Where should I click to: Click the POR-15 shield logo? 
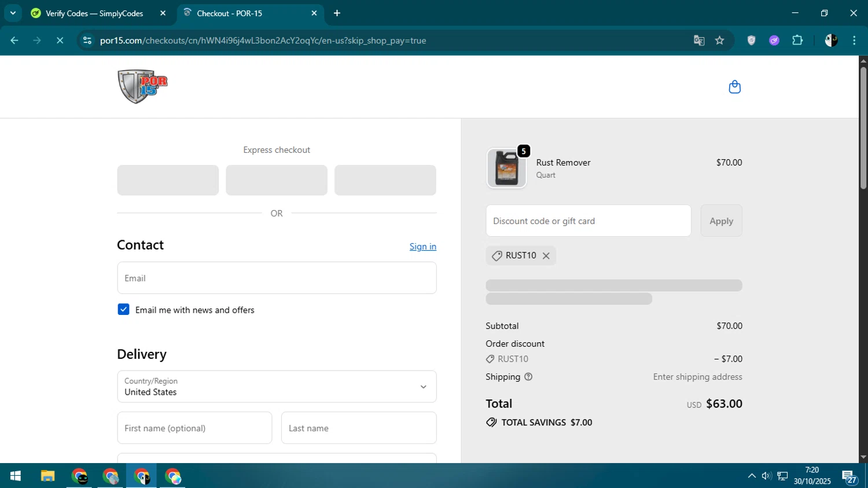click(142, 87)
